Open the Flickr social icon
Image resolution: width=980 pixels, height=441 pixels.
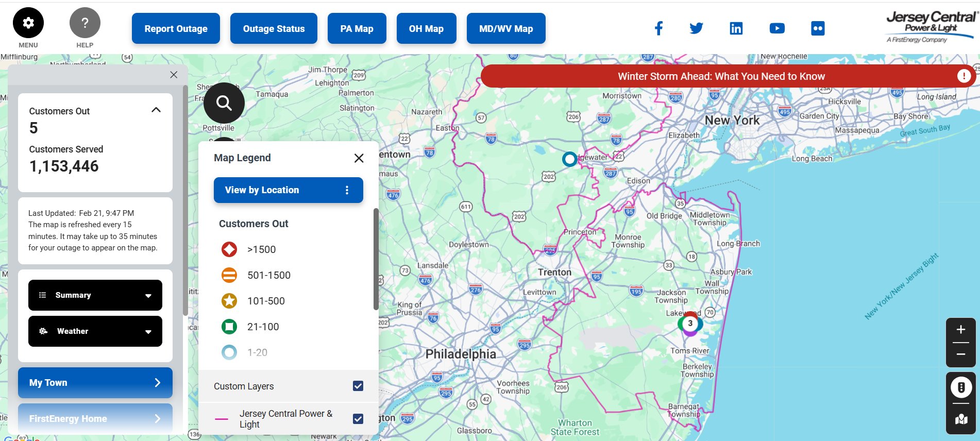818,28
